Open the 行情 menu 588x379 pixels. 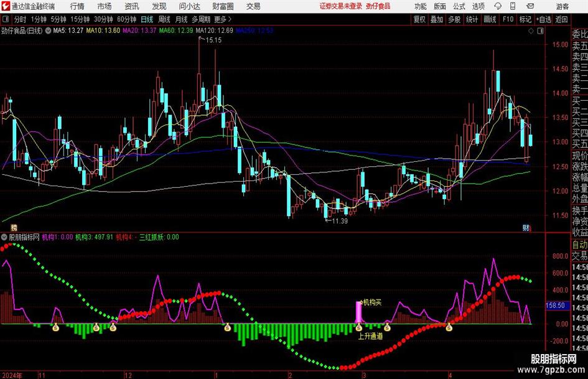77,6
